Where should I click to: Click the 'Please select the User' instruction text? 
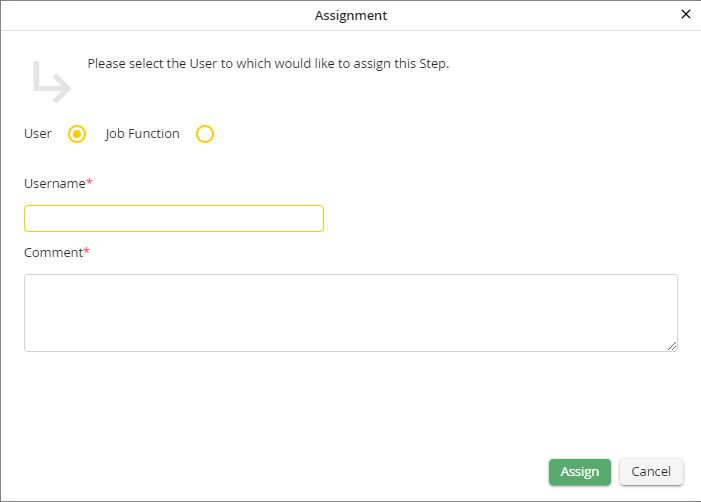[268, 64]
